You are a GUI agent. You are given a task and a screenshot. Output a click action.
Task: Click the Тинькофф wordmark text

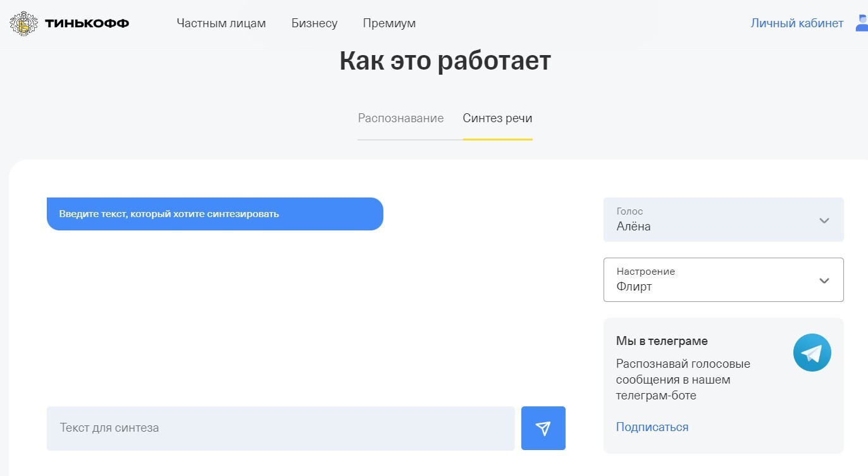click(87, 24)
